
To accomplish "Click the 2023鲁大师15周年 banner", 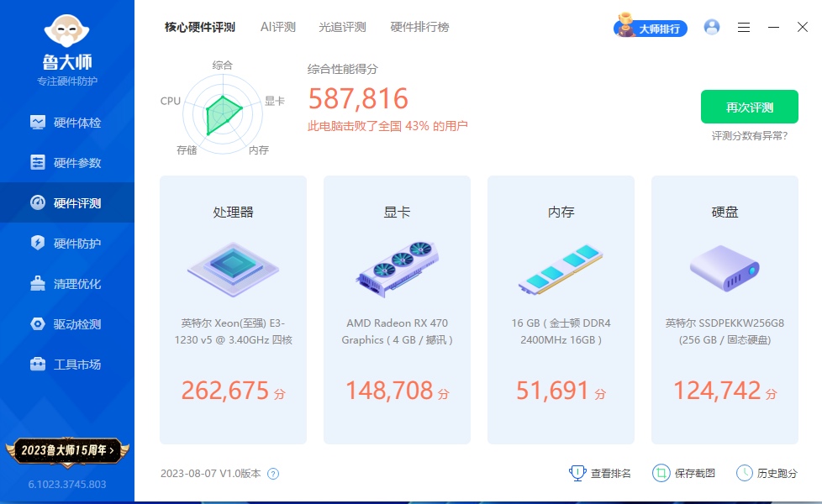I will (67, 450).
